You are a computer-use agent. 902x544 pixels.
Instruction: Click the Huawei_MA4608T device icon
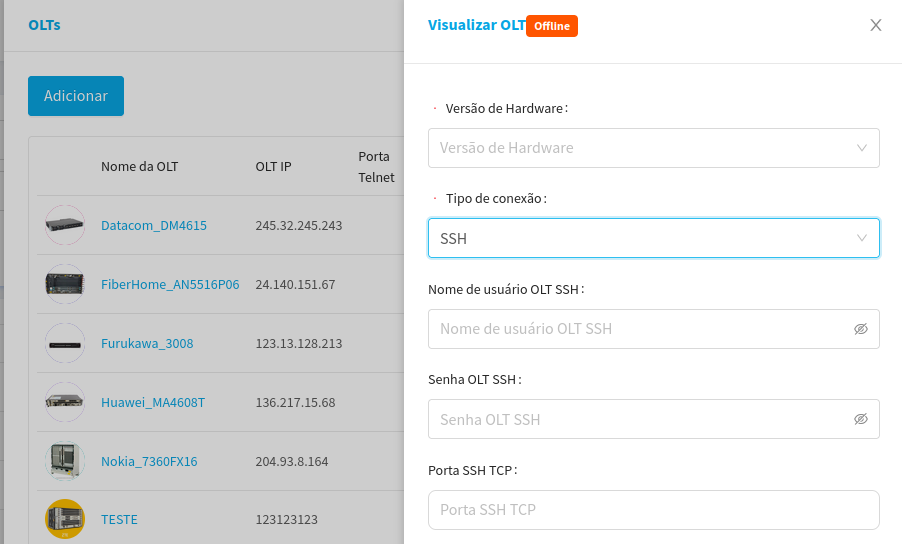[x=65, y=402]
